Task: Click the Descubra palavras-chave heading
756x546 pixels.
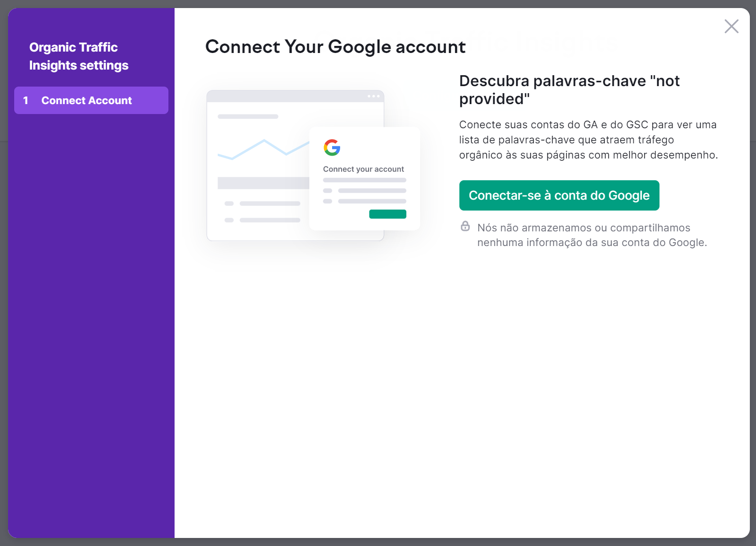Action: point(569,90)
